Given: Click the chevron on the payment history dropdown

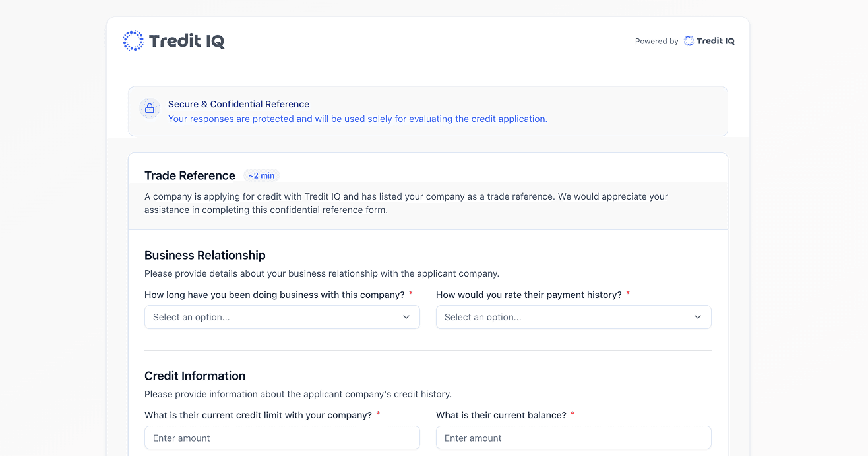Looking at the screenshot, I should (698, 317).
